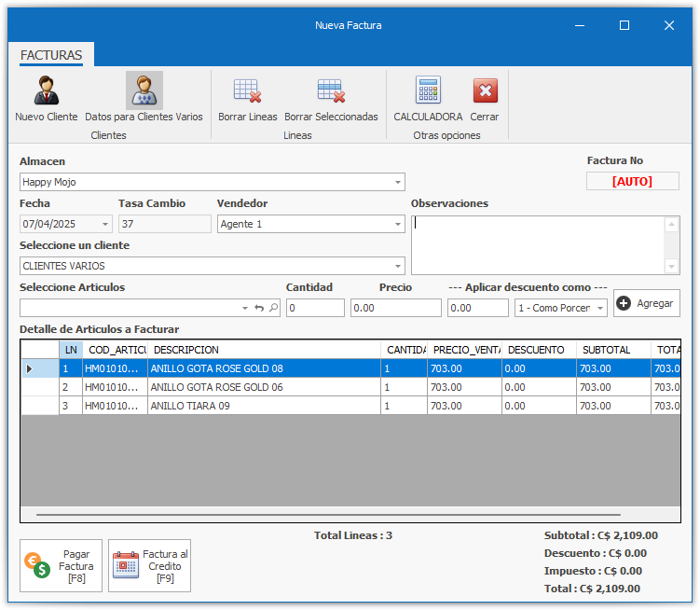Click the Borrar Lineas icon
The width and height of the screenshot is (700, 610).
pyautogui.click(x=247, y=90)
